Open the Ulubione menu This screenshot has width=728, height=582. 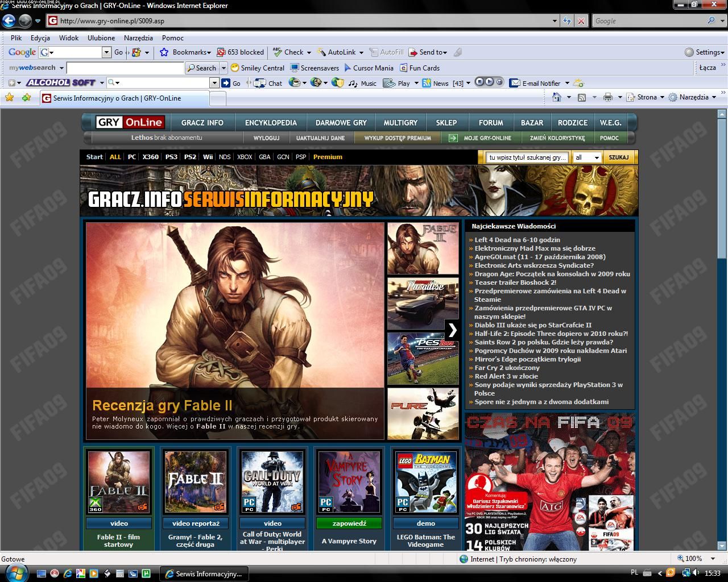[101, 38]
